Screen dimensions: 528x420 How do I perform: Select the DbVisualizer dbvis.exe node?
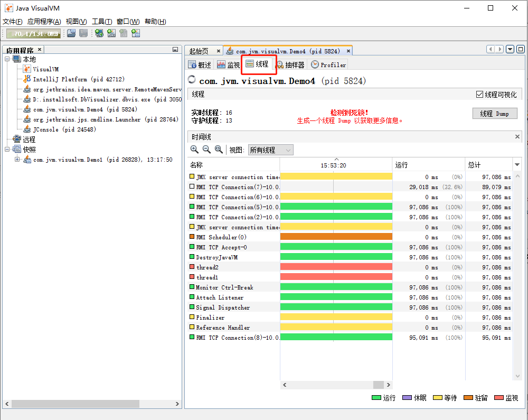[x=102, y=99]
